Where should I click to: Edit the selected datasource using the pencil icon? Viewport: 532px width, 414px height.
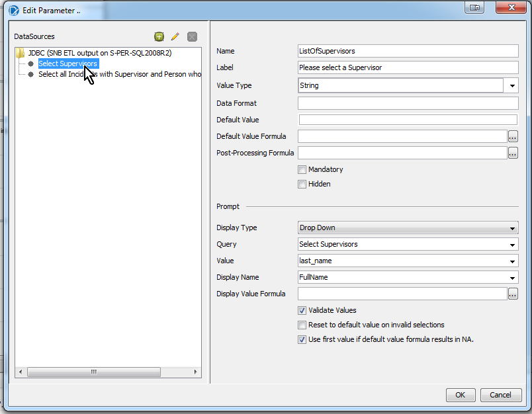click(175, 36)
